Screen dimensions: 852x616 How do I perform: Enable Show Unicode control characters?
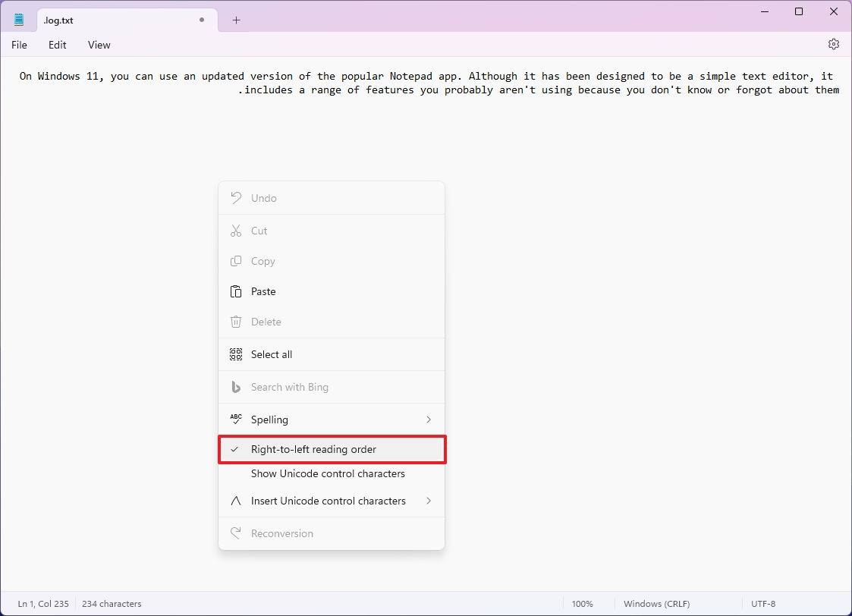point(328,473)
